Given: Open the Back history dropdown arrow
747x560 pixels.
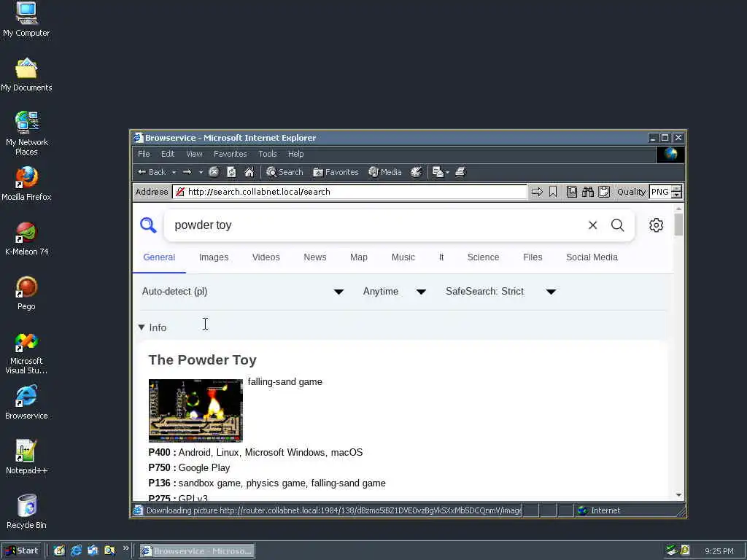Looking at the screenshot, I should (x=174, y=172).
